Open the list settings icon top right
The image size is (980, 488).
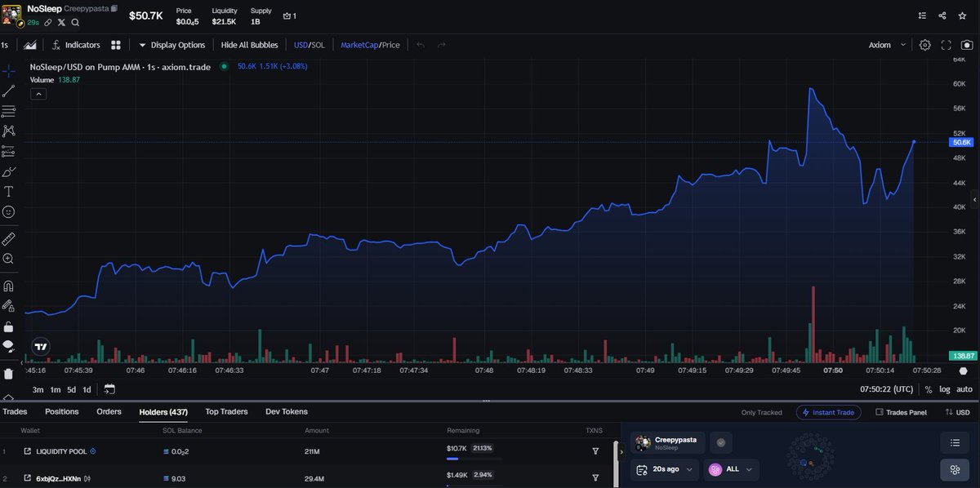922,15
